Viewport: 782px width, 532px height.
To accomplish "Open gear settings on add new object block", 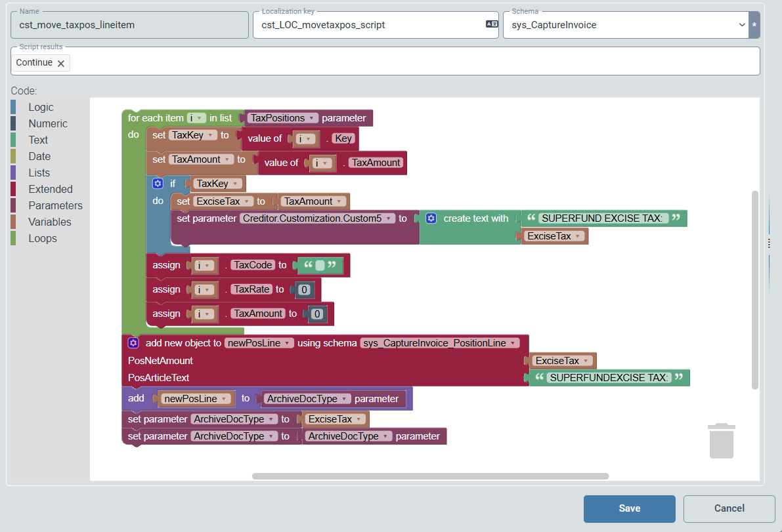I will click(x=133, y=342).
